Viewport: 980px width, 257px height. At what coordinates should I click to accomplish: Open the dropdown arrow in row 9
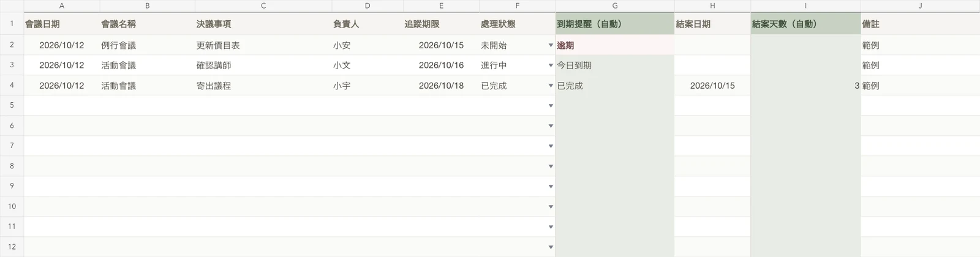[x=551, y=187]
